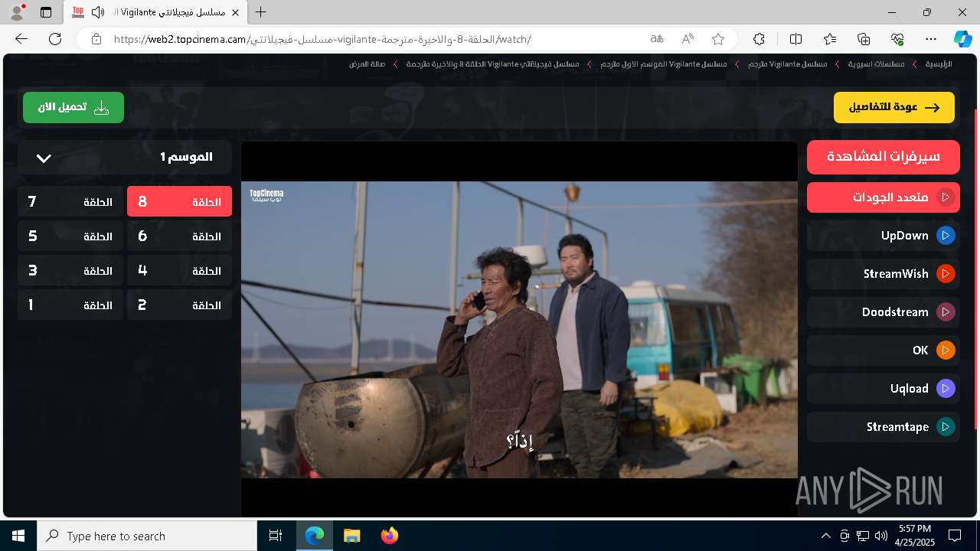This screenshot has width=980, height=551.
Task: Open File Explorer from the taskbar
Action: pos(351,536)
